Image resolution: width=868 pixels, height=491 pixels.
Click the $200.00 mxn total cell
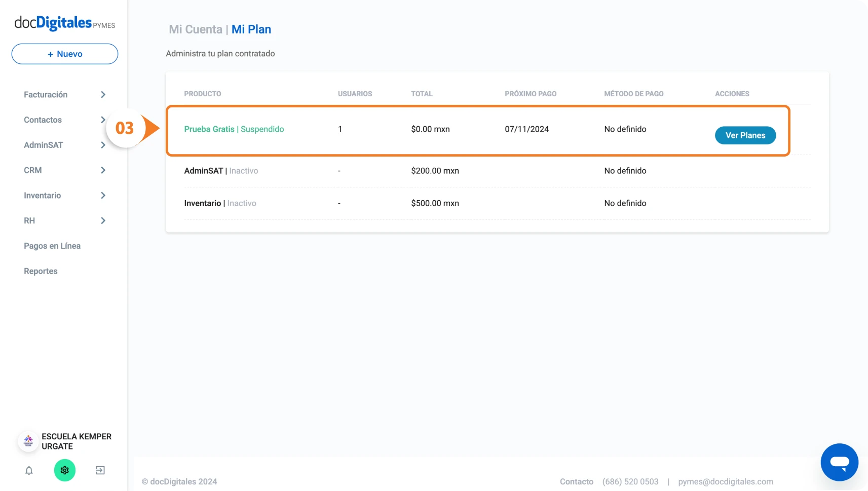click(435, 171)
